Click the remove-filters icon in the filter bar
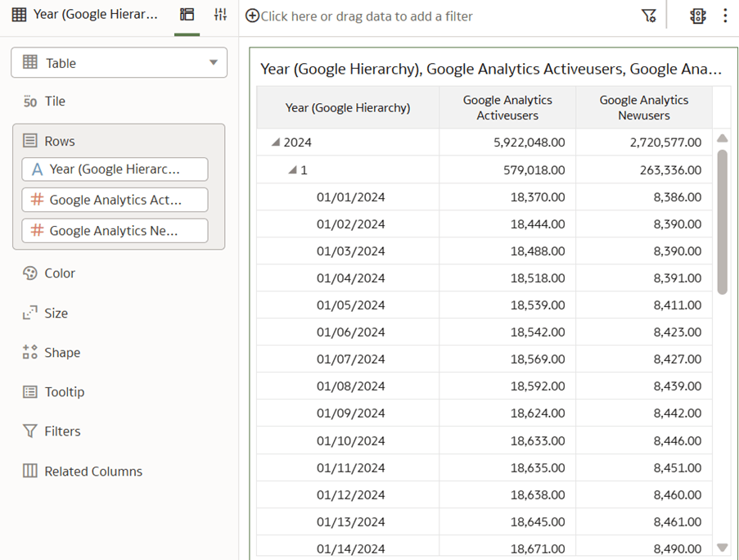 650,15
